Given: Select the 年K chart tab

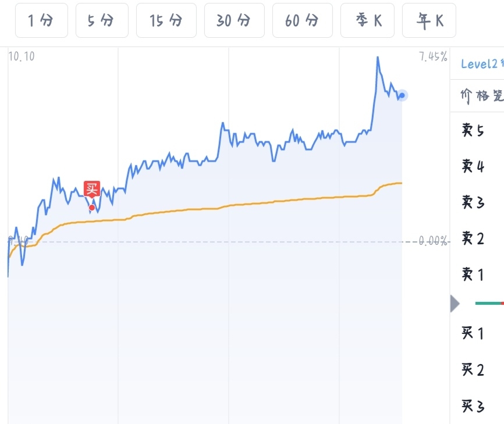Looking at the screenshot, I should (x=429, y=21).
